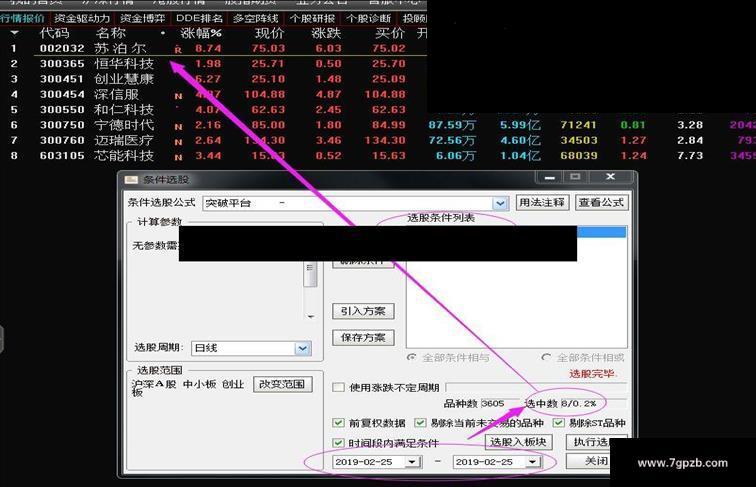Select stock row 300550 和仁科技
Image resolution: width=756 pixels, height=487 pixels.
tap(213, 110)
